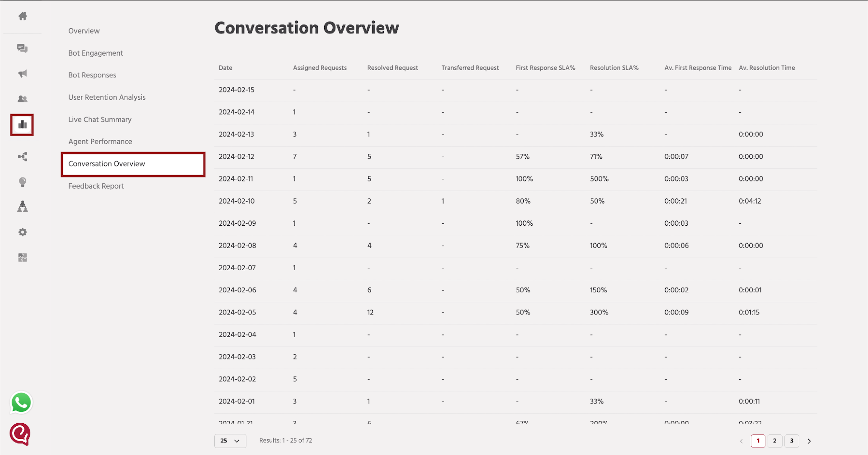The width and height of the screenshot is (868, 455).
Task: Open the Bot Engagement report
Action: click(x=95, y=53)
